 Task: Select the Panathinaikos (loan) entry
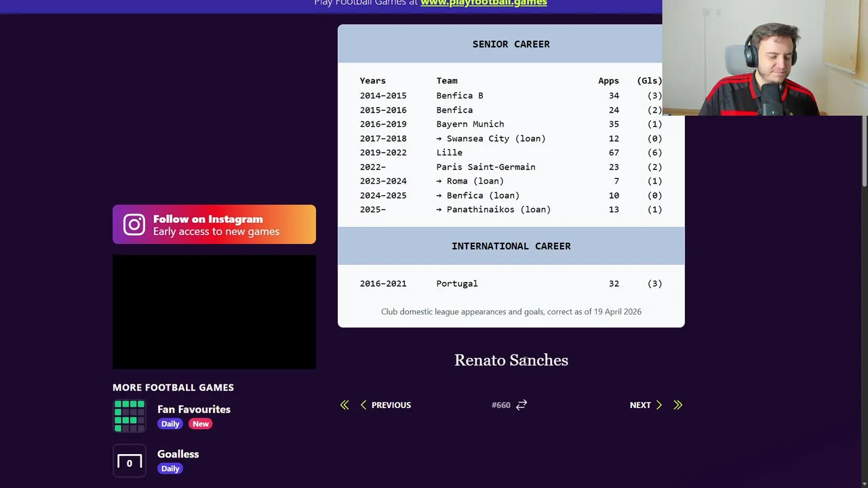[x=494, y=209]
